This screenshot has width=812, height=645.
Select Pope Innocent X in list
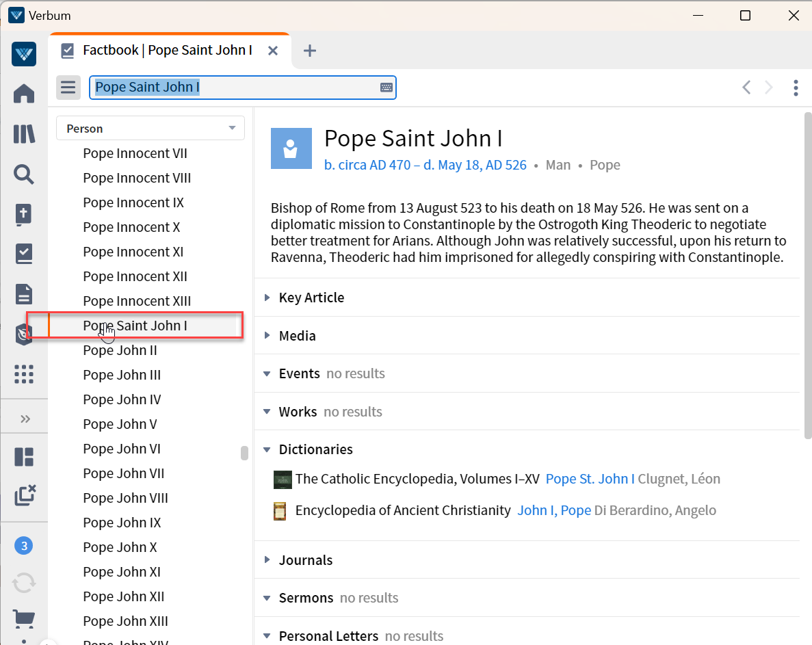(x=131, y=227)
